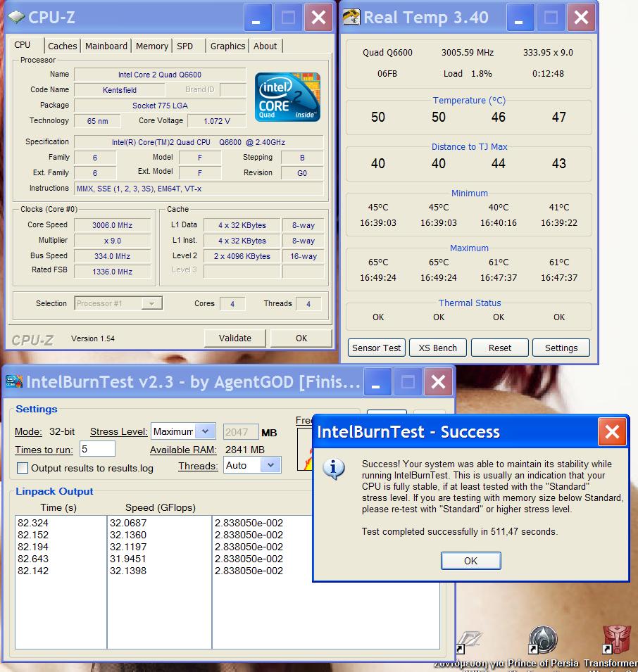Click the Core Voltage value 1.072 V
Viewport: 638px width, 672px height.
217,121
